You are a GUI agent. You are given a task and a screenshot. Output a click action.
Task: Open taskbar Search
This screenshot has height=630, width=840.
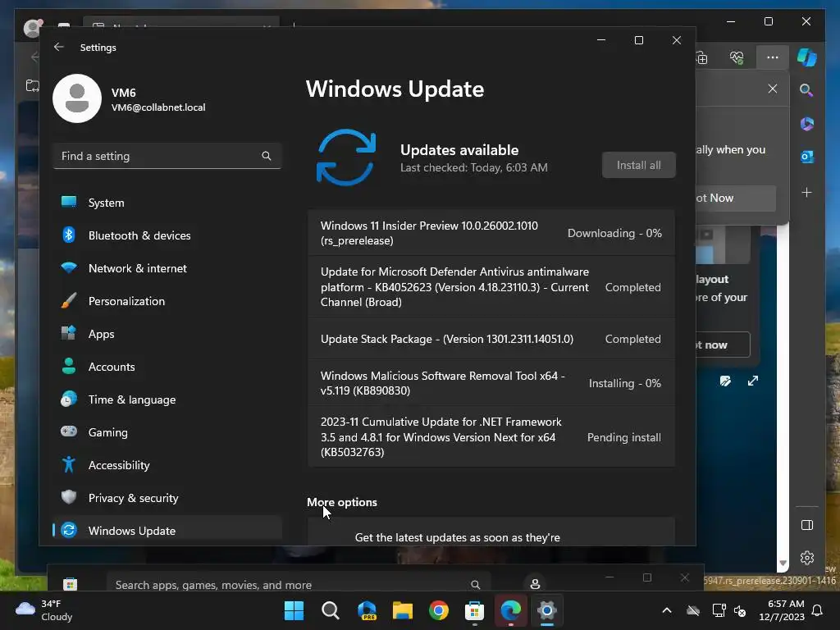pos(330,610)
